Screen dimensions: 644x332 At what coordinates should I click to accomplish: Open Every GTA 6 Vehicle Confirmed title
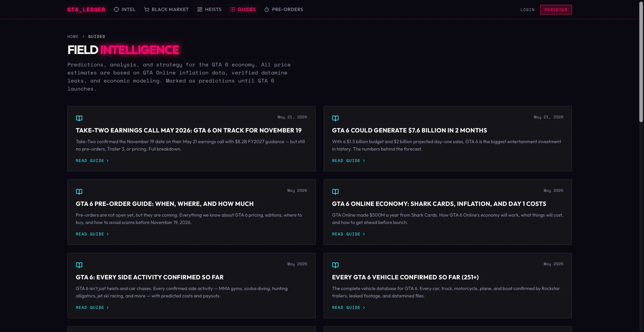[x=406, y=277]
